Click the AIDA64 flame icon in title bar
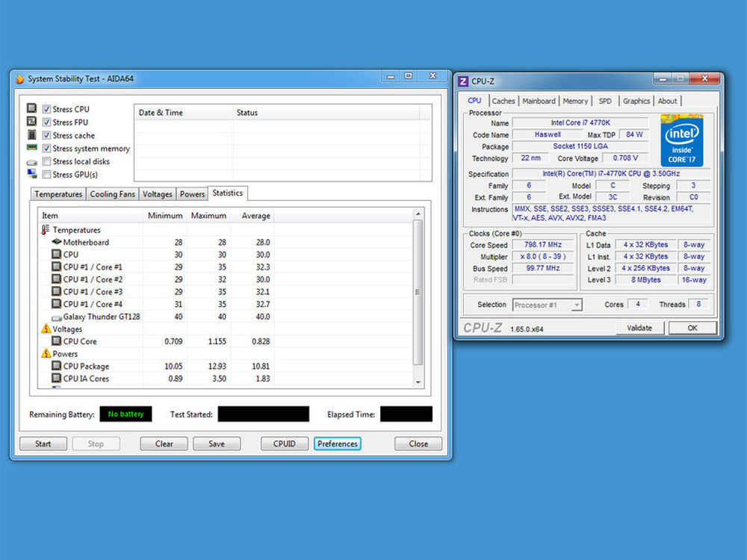 click(x=19, y=78)
